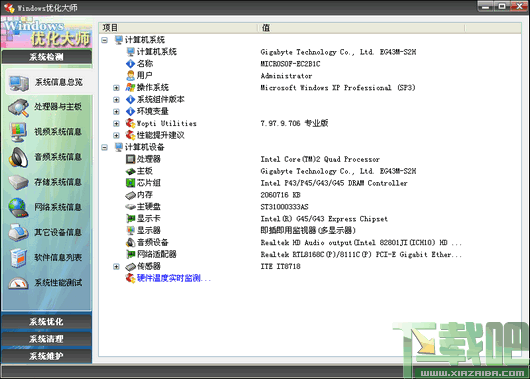Select the 7.97.9.706 专业版 version value
530x379 pixels.
tap(294, 123)
